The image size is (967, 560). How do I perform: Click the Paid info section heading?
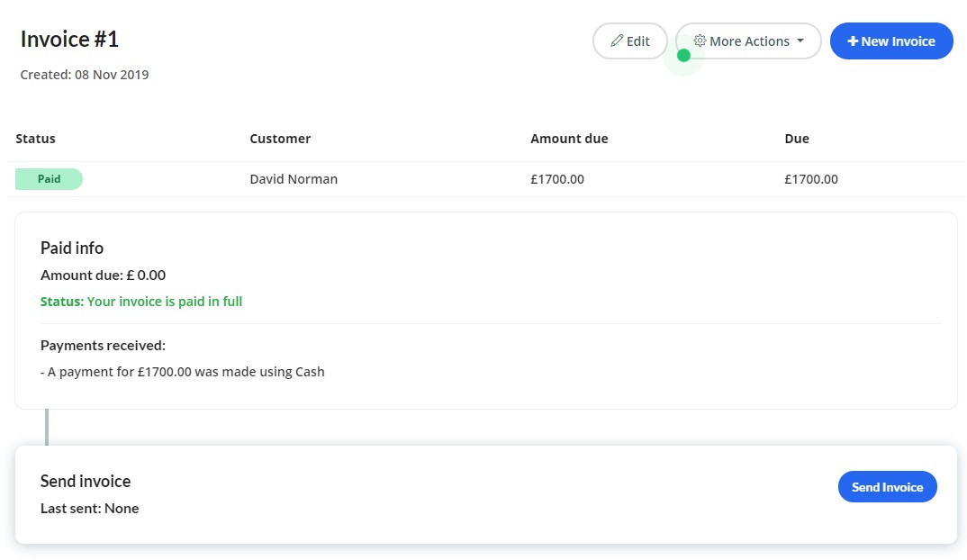pyautogui.click(x=72, y=248)
